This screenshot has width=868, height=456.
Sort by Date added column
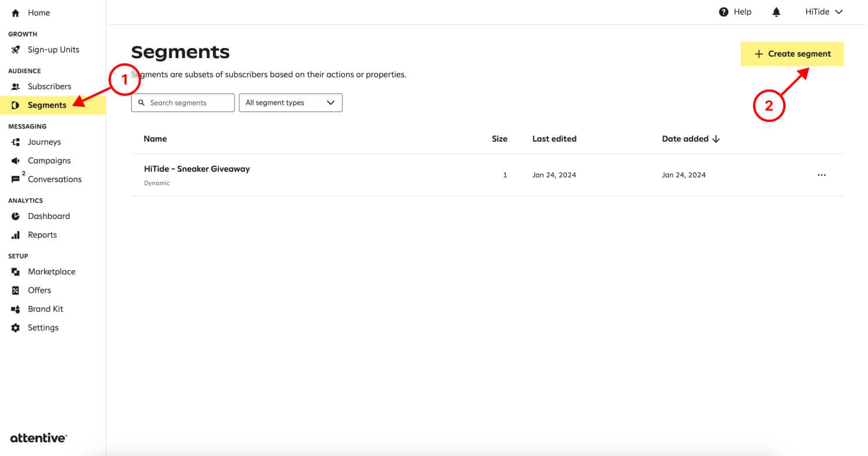pos(690,139)
